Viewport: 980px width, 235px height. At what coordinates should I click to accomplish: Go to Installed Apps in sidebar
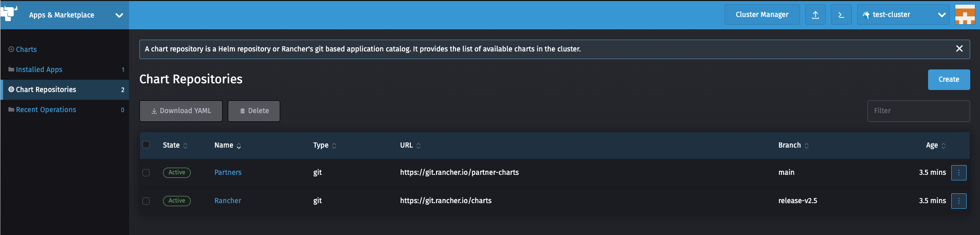click(x=39, y=70)
